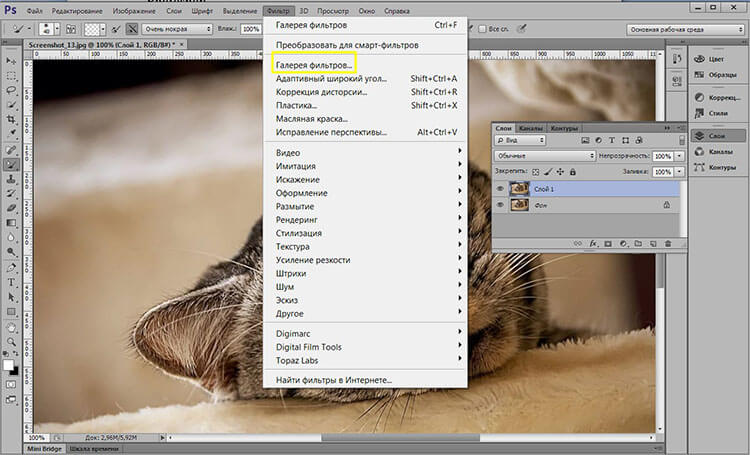The width and height of the screenshot is (750, 455).
Task: Select the Type tool in toolbox
Action: [12, 283]
